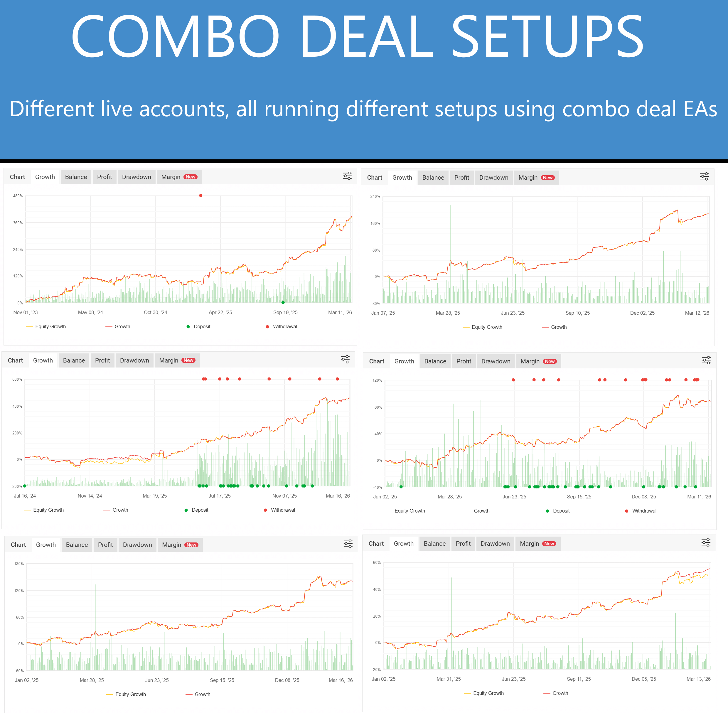Image resolution: width=728 pixels, height=713 pixels.
Task: Select Profit tab on the 600% chart
Action: (102, 361)
